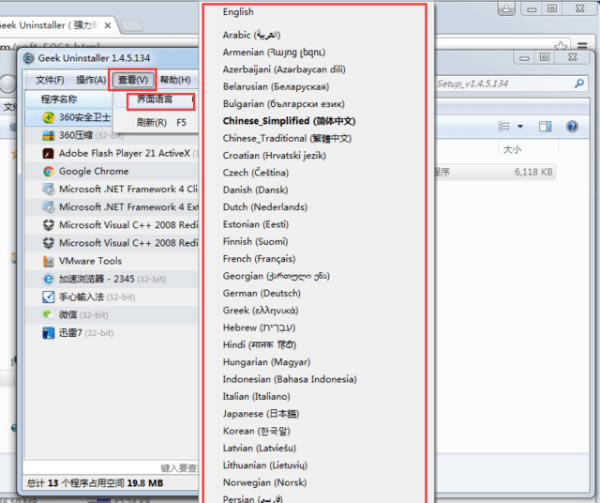Click the VMware Tools icon
Screen dimensions: 600x503
pyautogui.click(x=49, y=261)
